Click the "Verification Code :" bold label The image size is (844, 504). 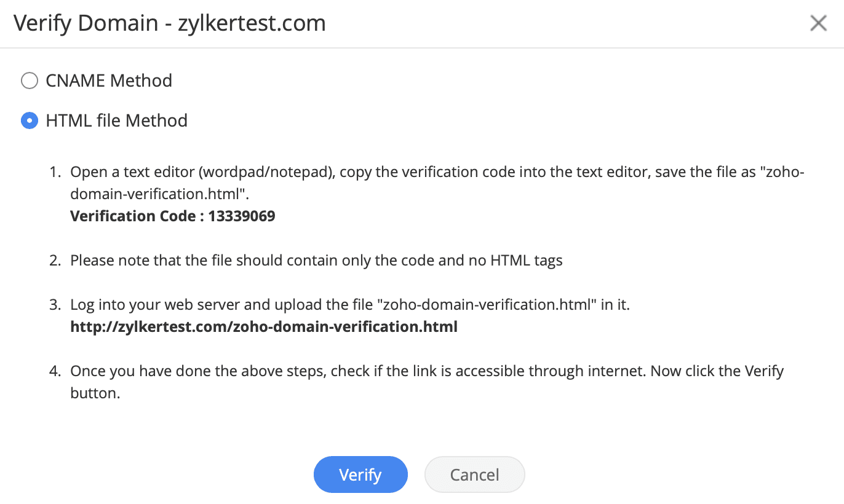point(136,216)
